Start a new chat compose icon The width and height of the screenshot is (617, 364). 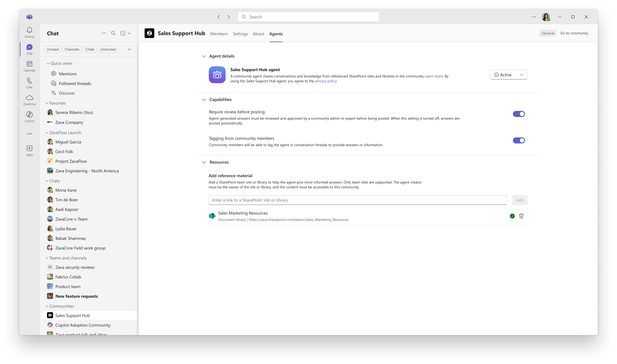click(123, 33)
